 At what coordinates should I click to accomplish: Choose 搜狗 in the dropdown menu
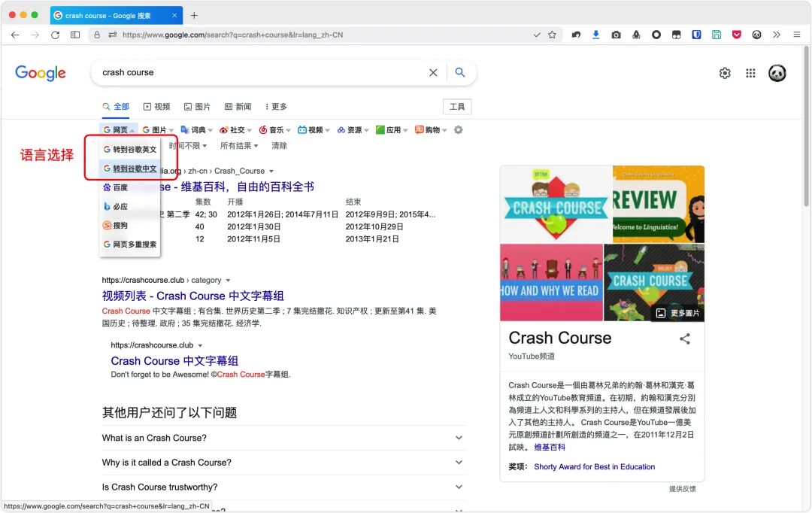point(130,226)
